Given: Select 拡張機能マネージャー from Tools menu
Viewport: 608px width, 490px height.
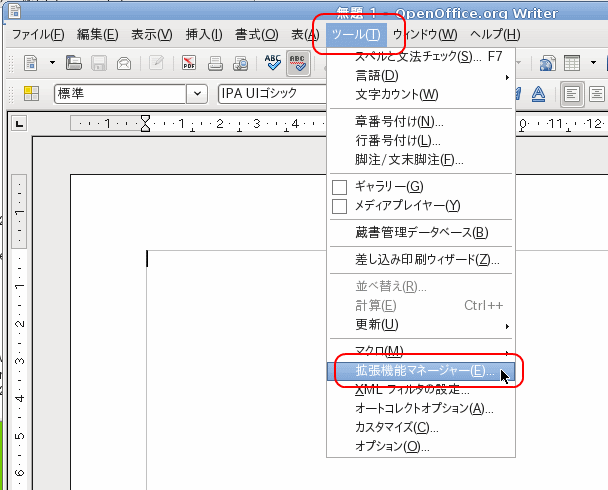Looking at the screenshot, I should point(420,371).
